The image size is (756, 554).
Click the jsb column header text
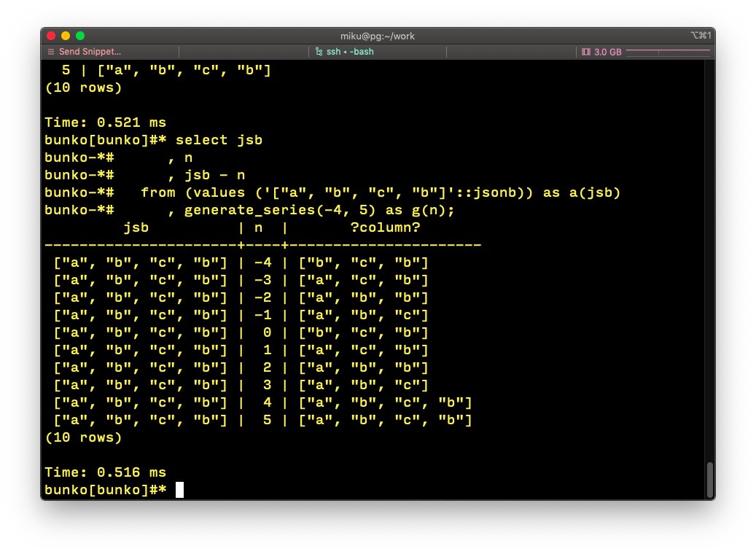click(136, 227)
